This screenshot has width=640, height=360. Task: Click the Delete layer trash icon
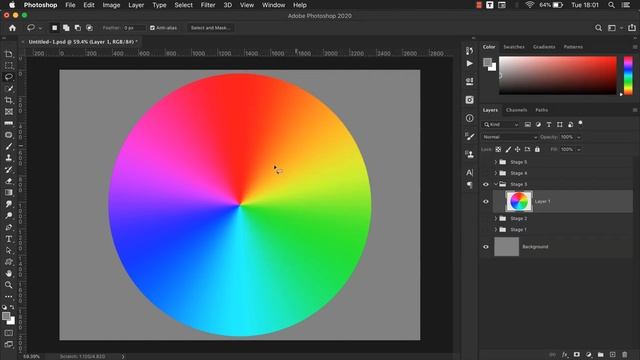click(624, 355)
